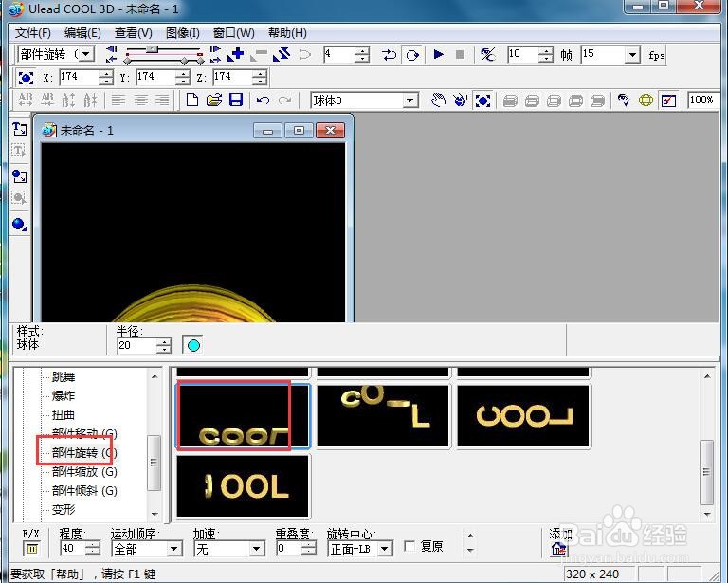Click the X value field showing 174
This screenshot has height=583, width=728.
[x=79, y=77]
